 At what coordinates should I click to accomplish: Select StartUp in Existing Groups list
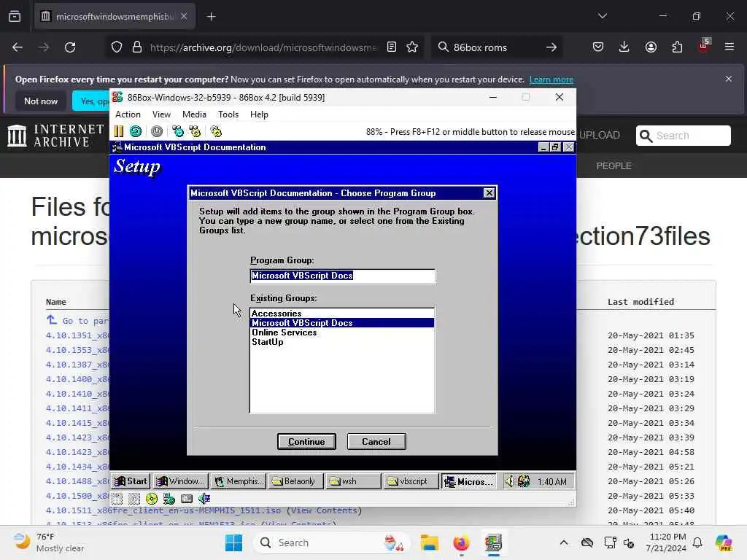pos(342,342)
